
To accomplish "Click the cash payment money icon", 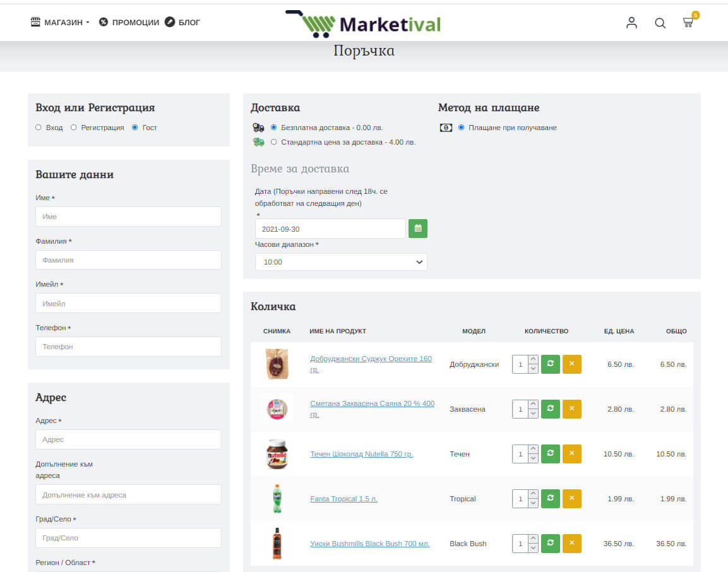I will pyautogui.click(x=446, y=127).
